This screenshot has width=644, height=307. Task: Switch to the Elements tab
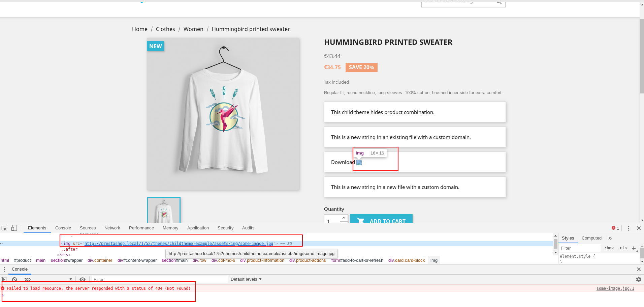click(37, 228)
